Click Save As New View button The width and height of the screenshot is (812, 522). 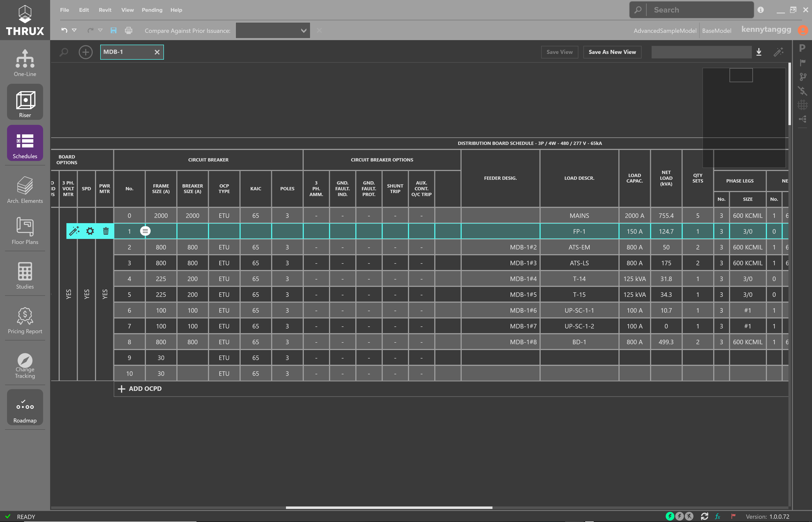pos(612,52)
